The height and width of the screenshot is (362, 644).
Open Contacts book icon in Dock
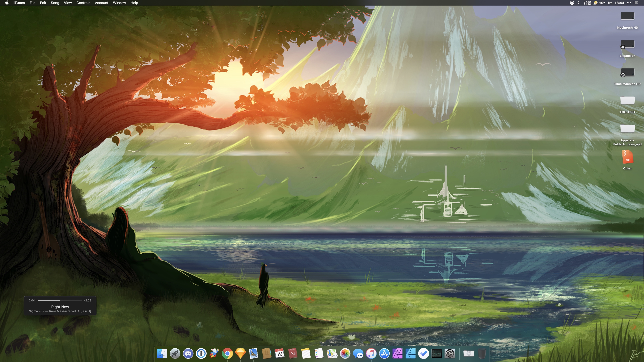click(x=267, y=353)
